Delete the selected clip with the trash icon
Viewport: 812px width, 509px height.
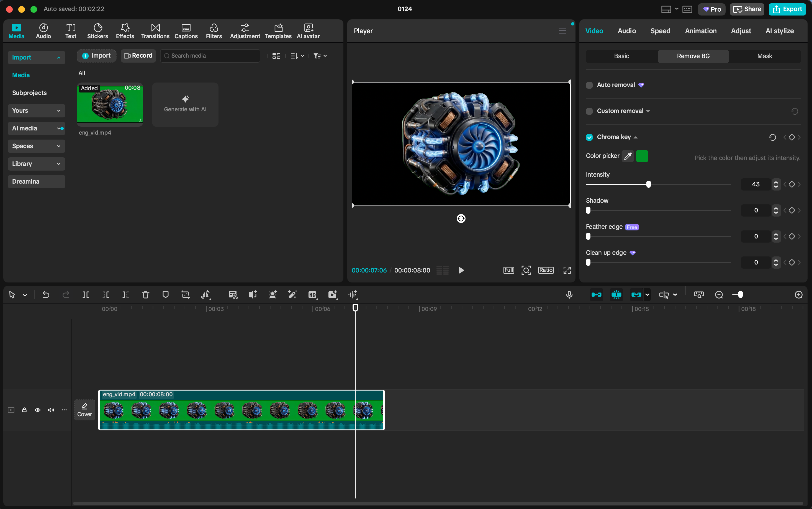click(x=145, y=295)
